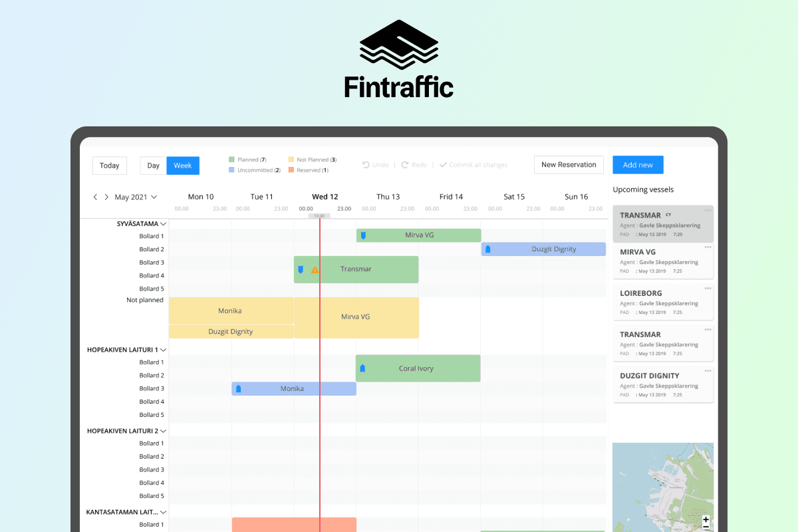Screen dimensions: 798x532
Task: Click Bollard 3 under HOPEAKIVEN LAITURI 1
Action: (x=152, y=388)
